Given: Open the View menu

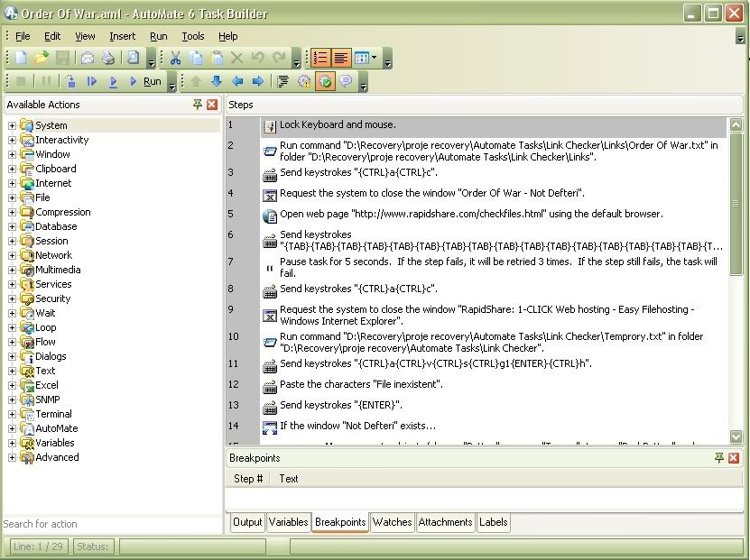Looking at the screenshot, I should [x=85, y=36].
